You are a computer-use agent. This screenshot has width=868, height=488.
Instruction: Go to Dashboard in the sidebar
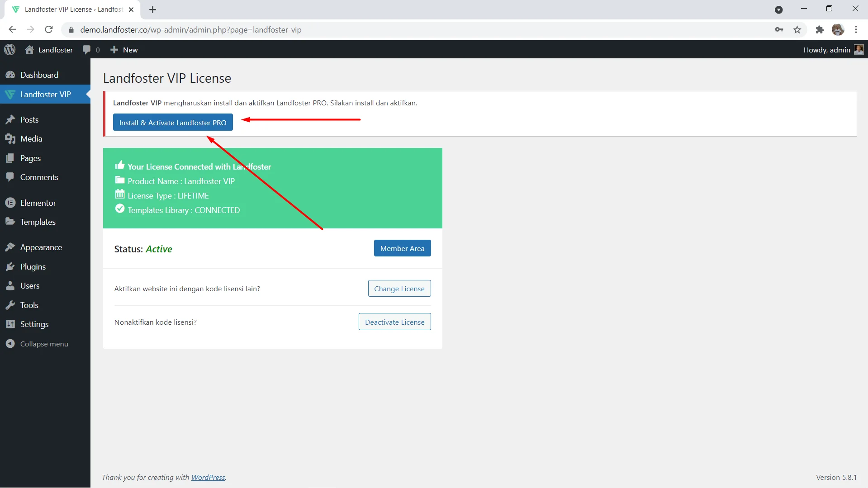45,75
